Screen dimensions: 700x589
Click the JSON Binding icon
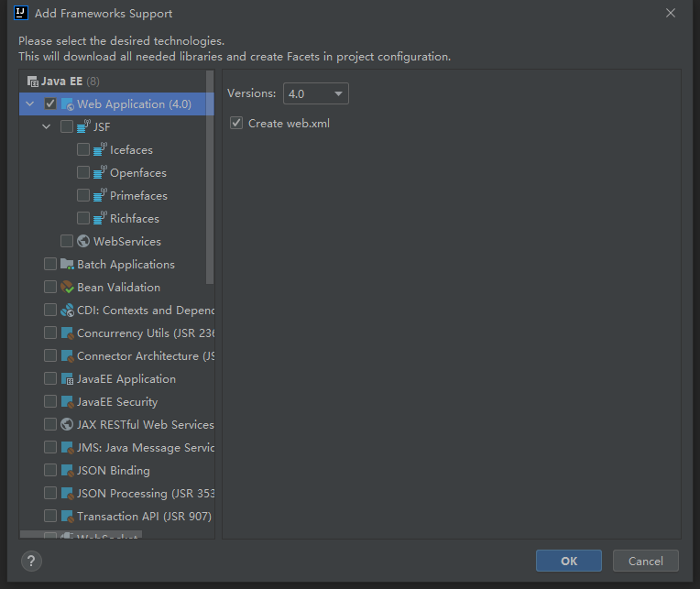67,470
